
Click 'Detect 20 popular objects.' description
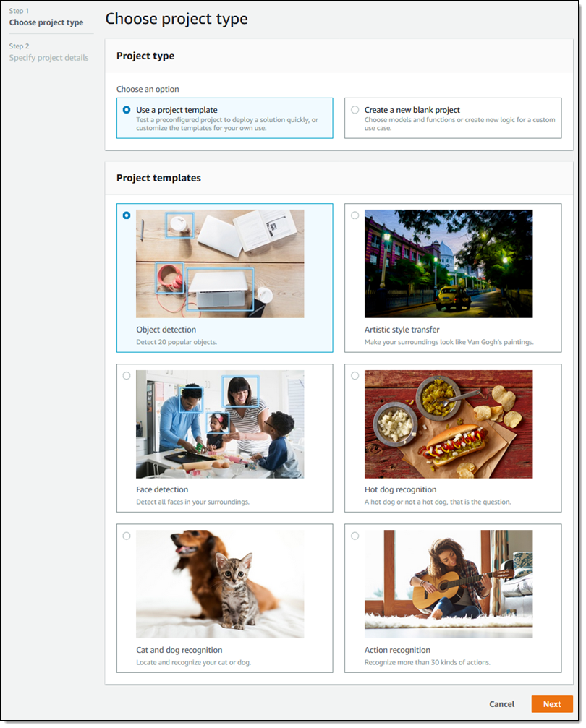[177, 342]
